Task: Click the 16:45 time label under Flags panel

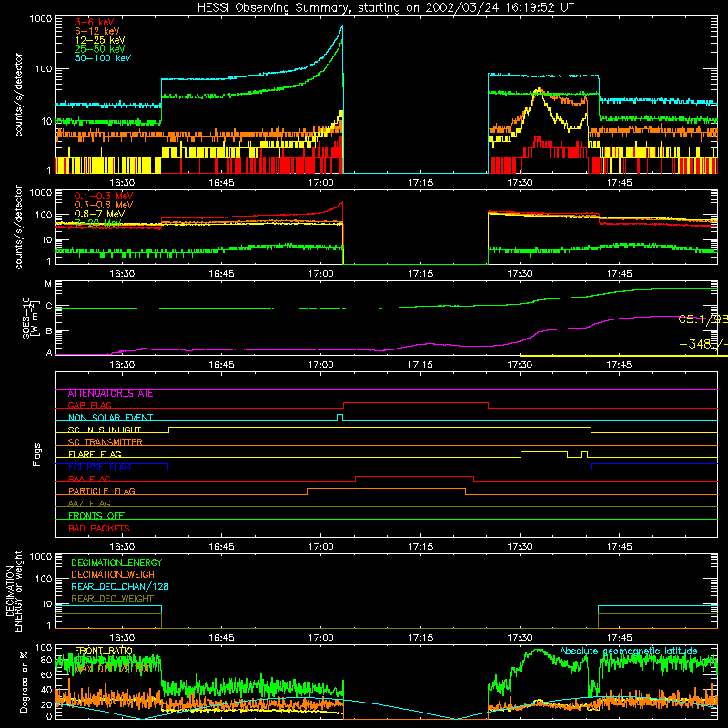Action: point(221,547)
